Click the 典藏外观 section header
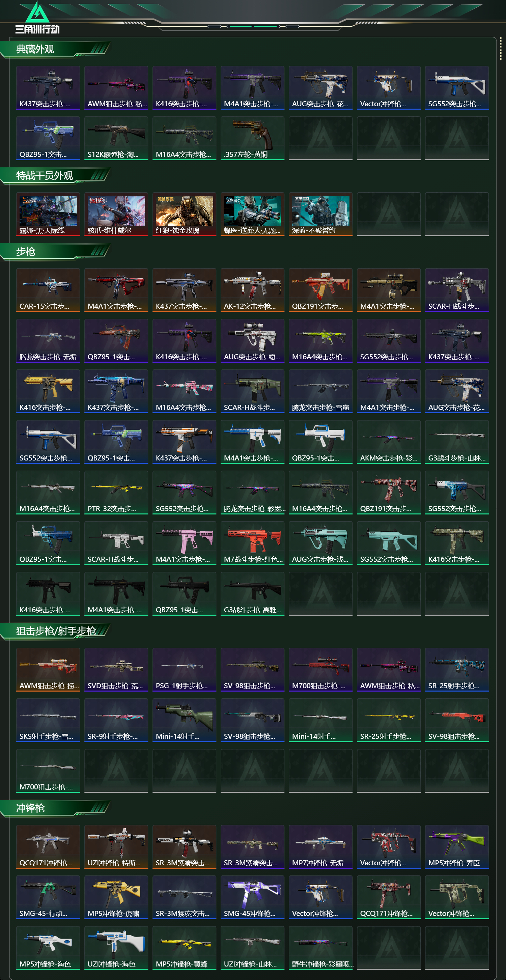Viewport: 506px width, 980px height. click(35, 49)
